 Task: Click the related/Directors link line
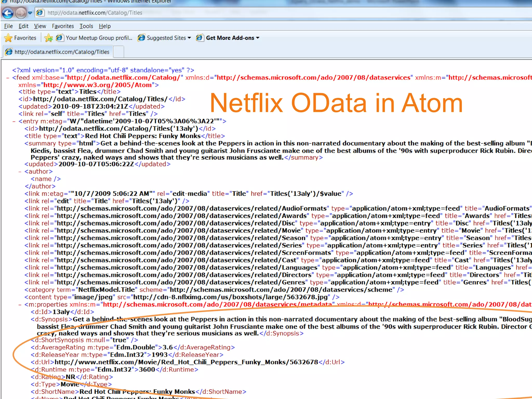point(278,275)
